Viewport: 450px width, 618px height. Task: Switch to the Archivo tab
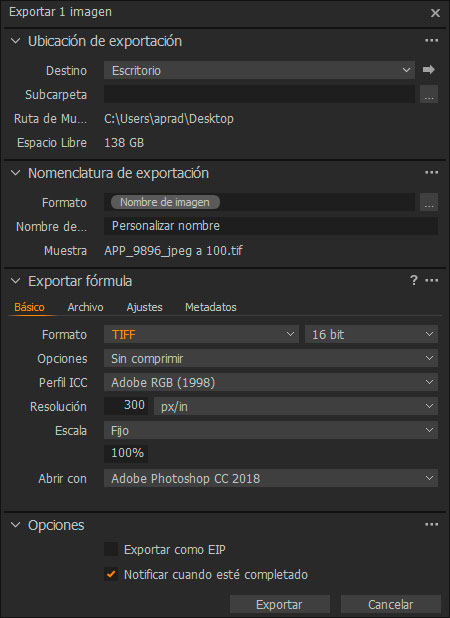point(85,307)
